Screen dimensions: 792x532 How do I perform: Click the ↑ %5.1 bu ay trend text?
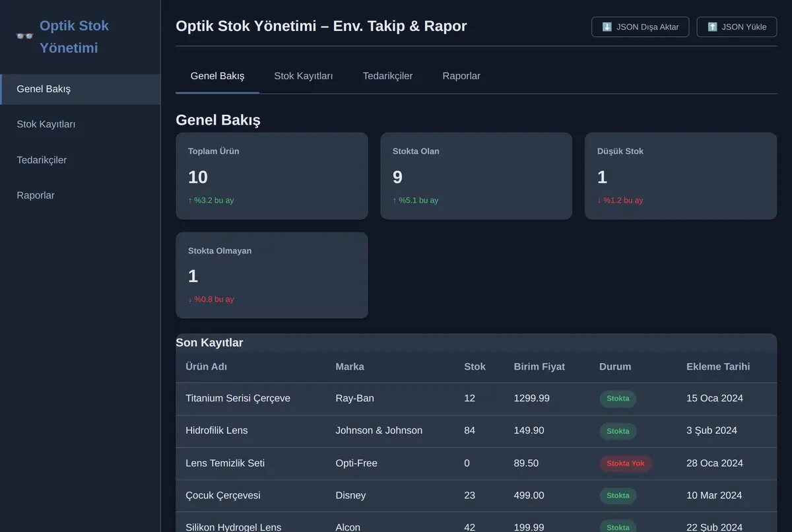416,200
